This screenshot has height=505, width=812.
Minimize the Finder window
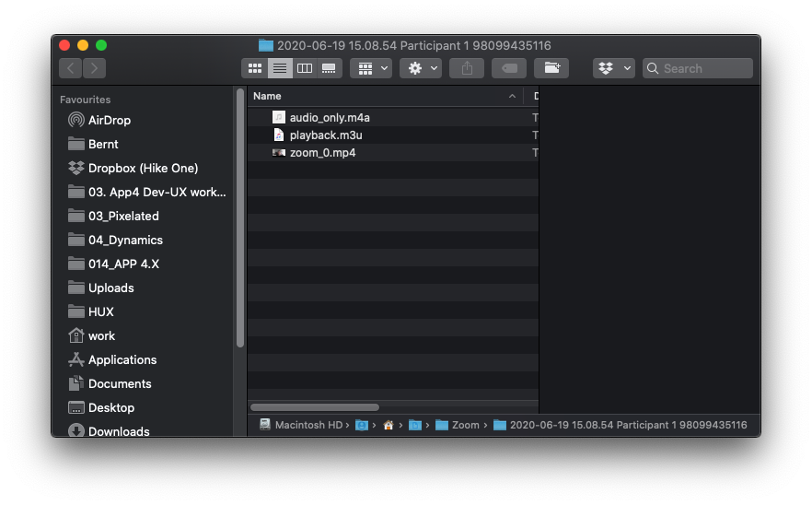(83, 45)
